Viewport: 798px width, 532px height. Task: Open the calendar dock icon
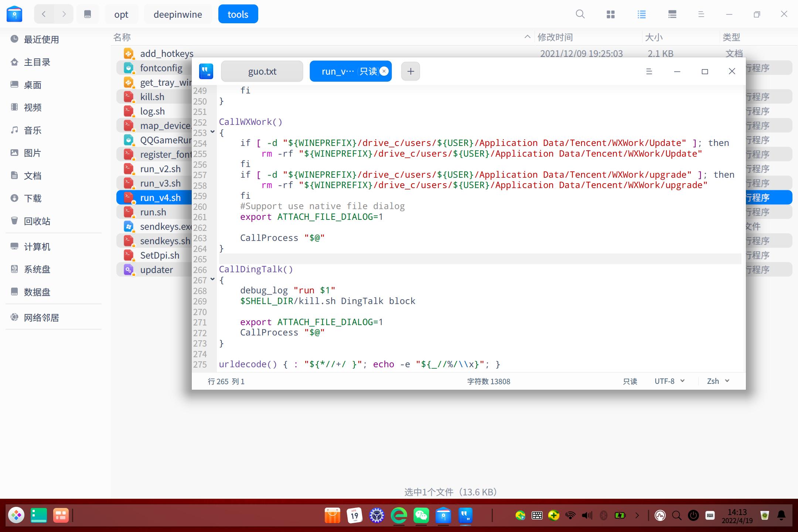[355, 515]
